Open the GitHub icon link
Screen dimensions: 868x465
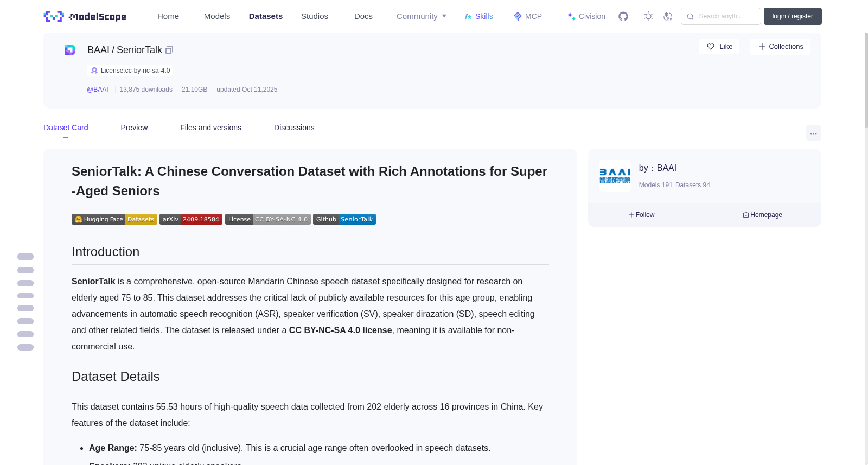coord(623,16)
